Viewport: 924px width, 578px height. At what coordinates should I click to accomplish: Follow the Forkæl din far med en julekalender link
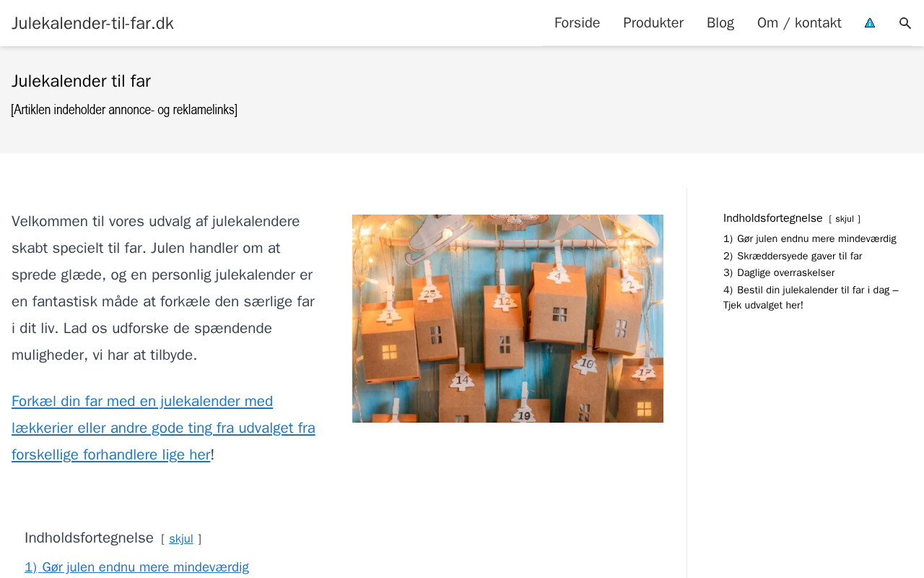163,428
